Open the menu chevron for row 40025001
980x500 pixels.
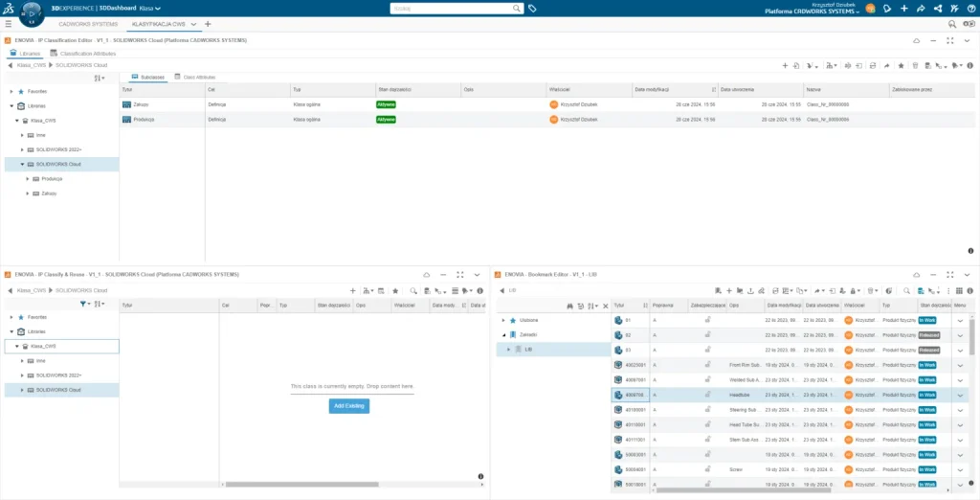coord(961,365)
